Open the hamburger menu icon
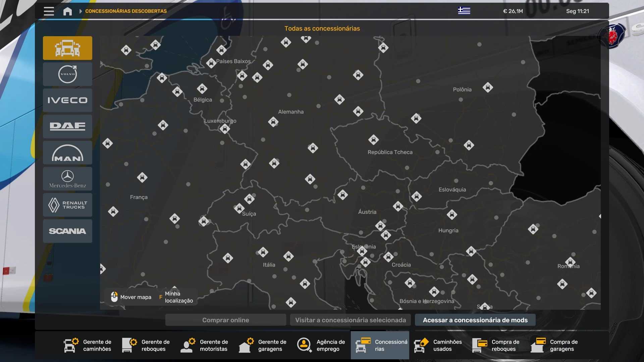 click(x=49, y=11)
